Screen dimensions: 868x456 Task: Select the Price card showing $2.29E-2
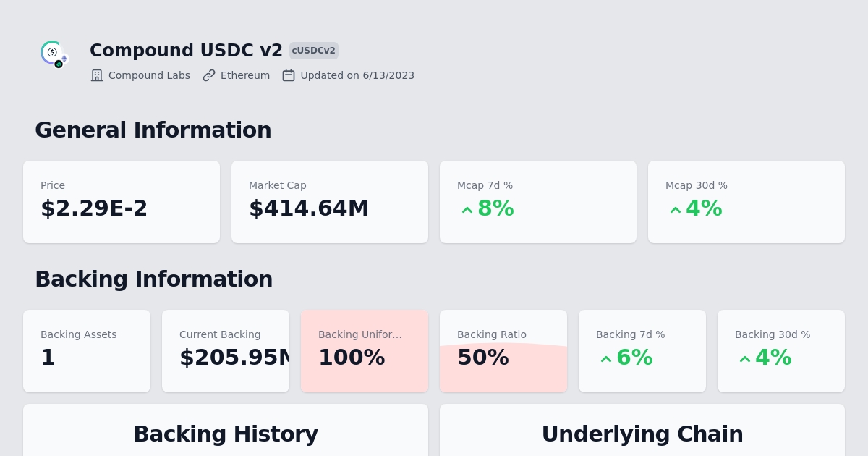(122, 202)
